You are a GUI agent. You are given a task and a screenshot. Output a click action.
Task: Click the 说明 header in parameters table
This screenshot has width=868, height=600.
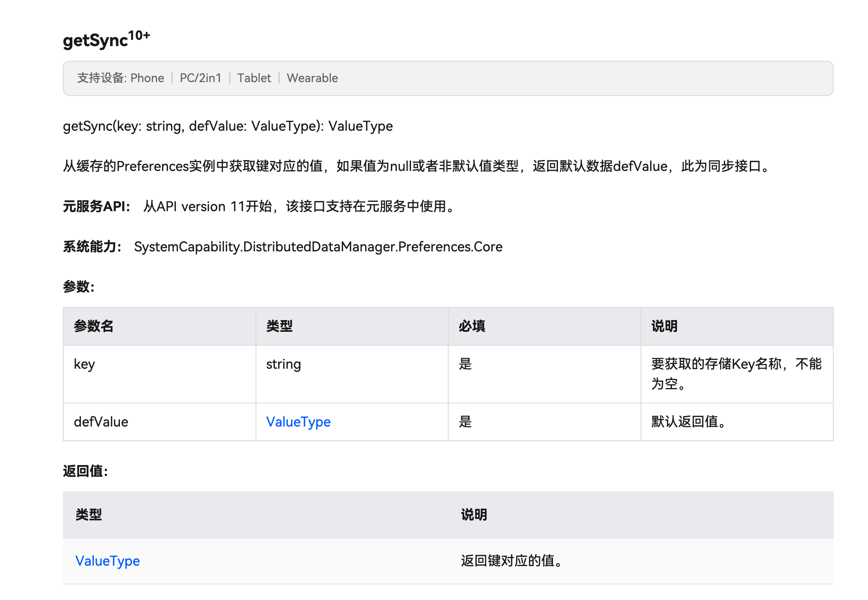click(x=664, y=326)
